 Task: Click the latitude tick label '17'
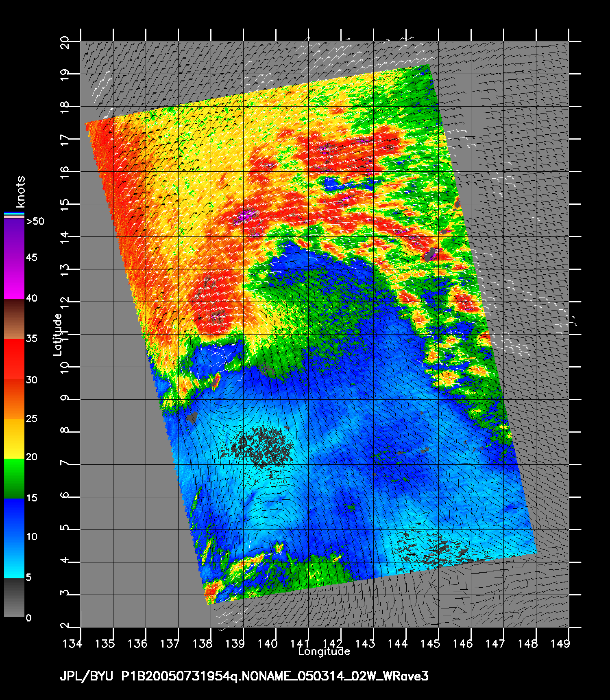pyautogui.click(x=65, y=140)
